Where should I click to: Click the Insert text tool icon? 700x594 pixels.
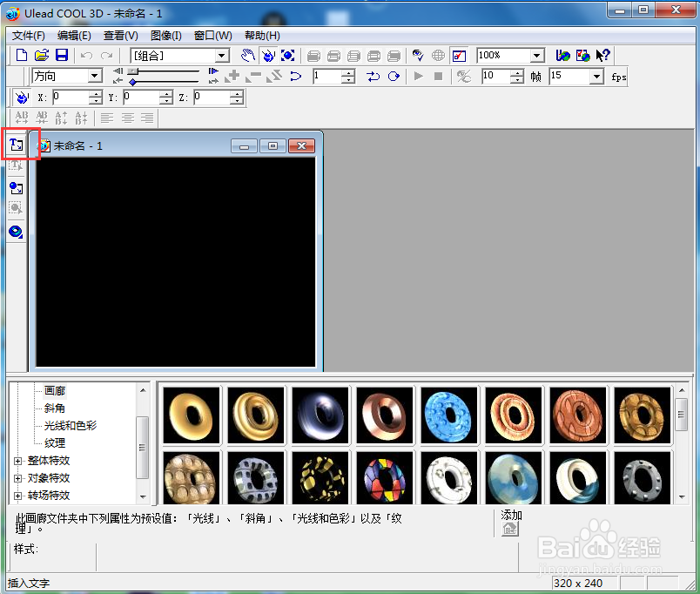(x=16, y=145)
